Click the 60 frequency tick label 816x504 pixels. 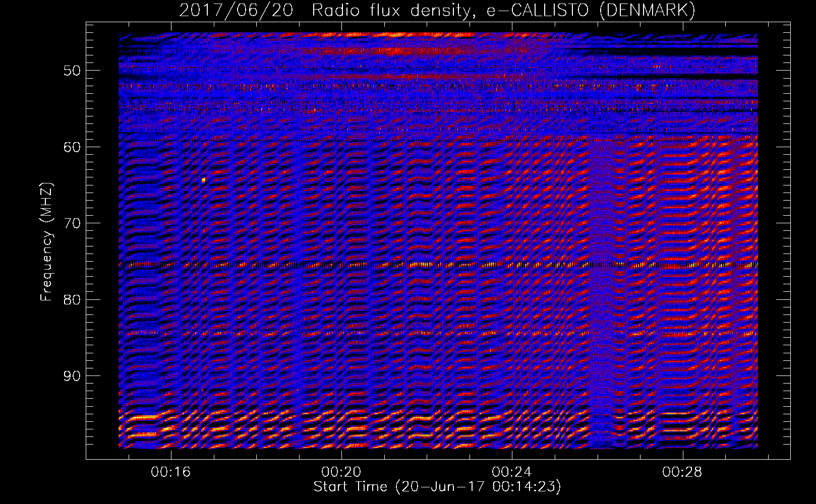[72, 147]
